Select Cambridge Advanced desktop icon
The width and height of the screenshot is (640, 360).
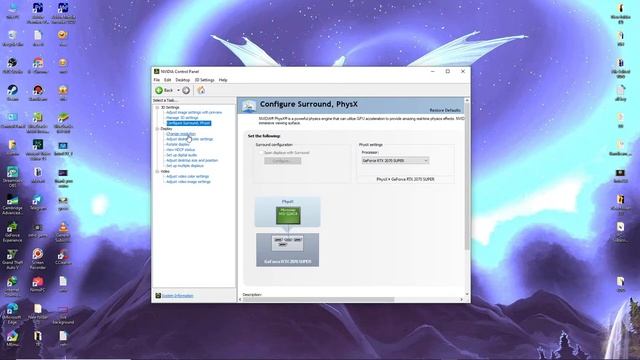12,204
